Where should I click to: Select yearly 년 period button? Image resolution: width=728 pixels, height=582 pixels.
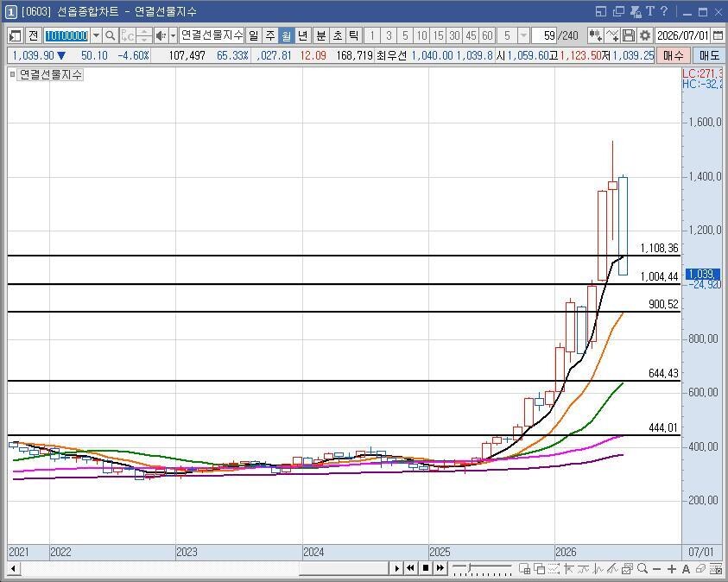[303, 35]
